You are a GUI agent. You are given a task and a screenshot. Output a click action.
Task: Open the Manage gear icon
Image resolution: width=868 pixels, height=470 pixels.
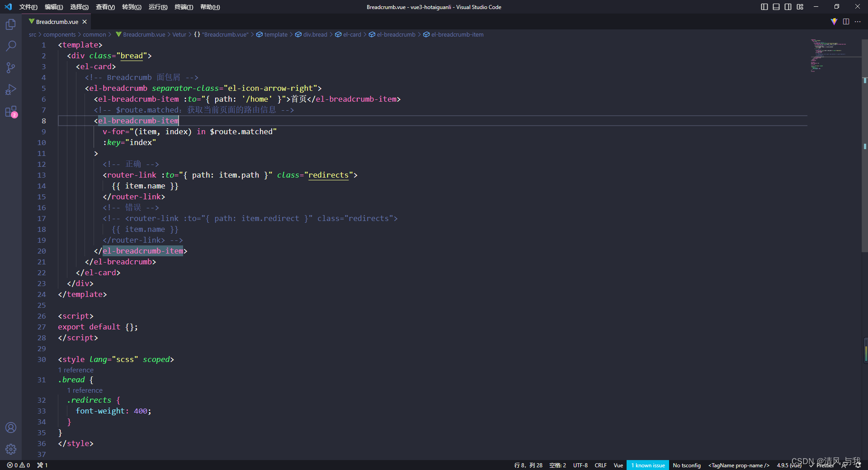click(x=11, y=449)
